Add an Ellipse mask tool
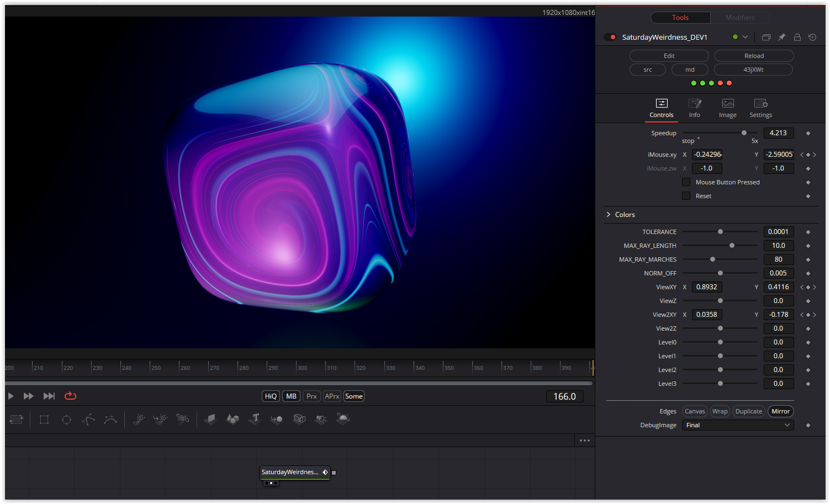This screenshot has width=830, height=504. click(x=66, y=420)
